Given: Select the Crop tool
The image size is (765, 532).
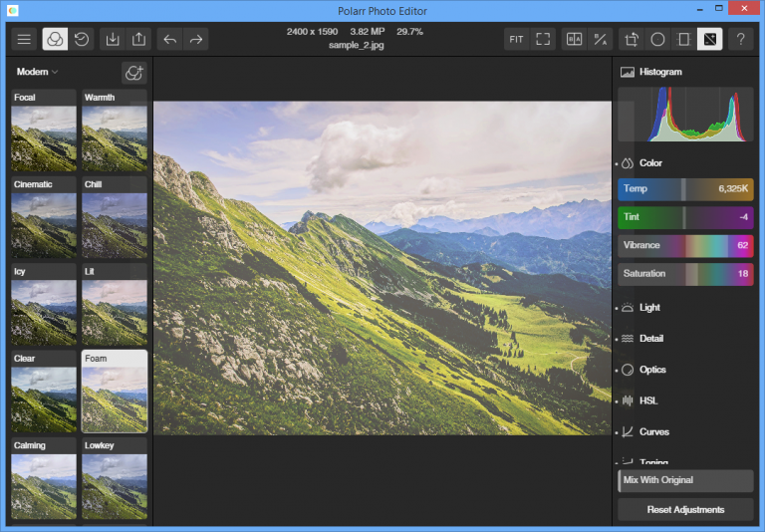Looking at the screenshot, I should click(632, 40).
